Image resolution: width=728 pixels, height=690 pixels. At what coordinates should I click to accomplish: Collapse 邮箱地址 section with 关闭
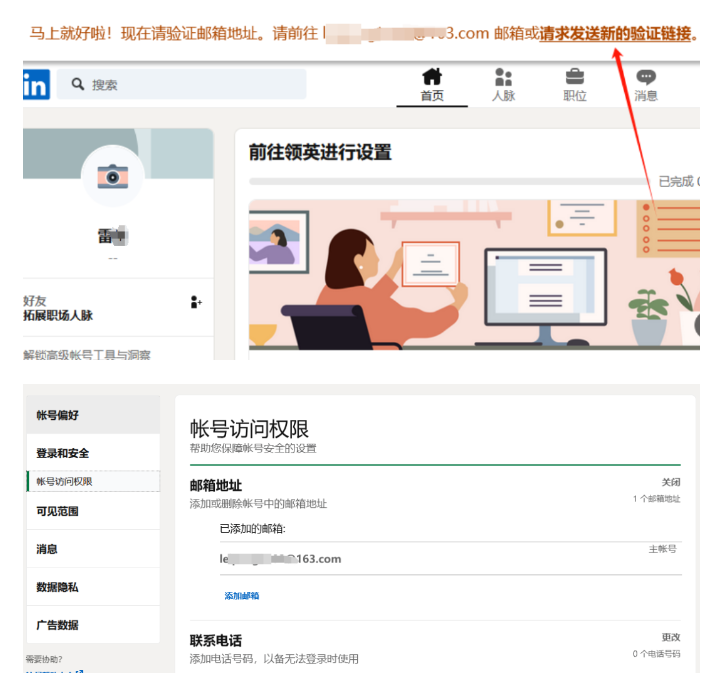(670, 482)
